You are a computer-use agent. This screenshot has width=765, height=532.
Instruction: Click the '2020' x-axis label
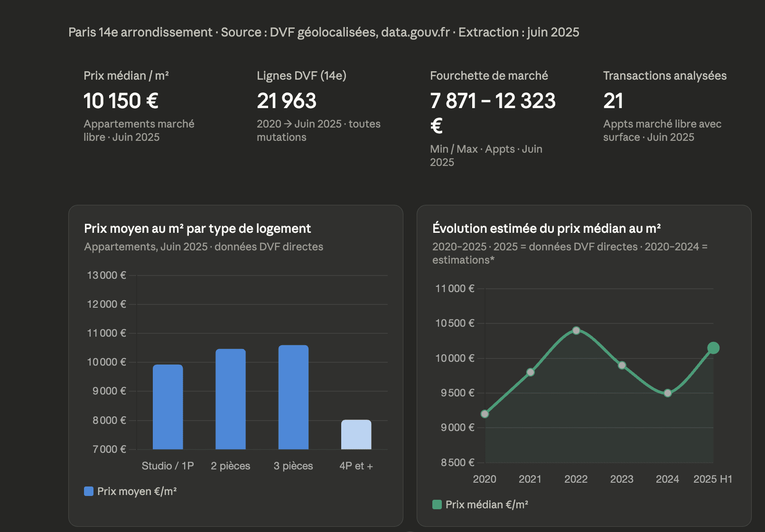pos(485,479)
